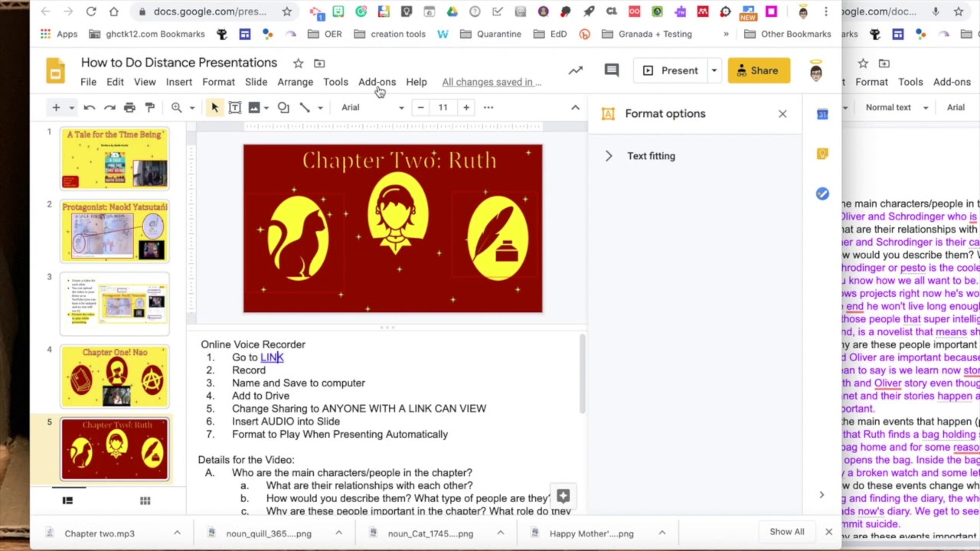Open the line type dropdown arrow

coord(320,108)
